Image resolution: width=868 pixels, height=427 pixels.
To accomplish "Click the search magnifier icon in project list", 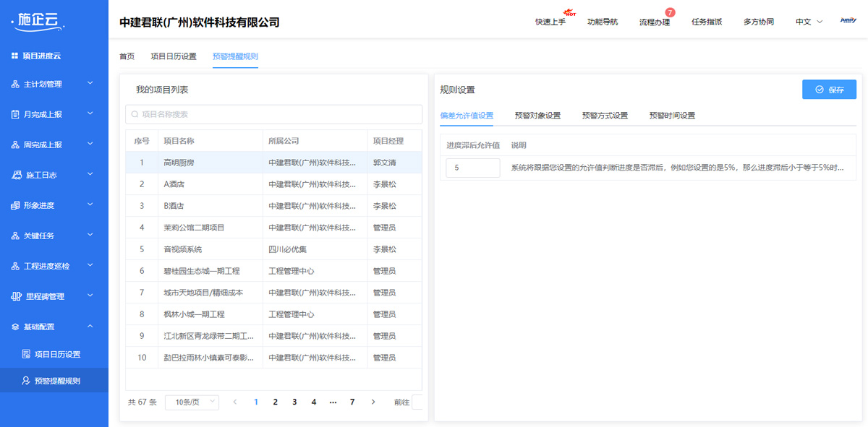I will coord(135,114).
